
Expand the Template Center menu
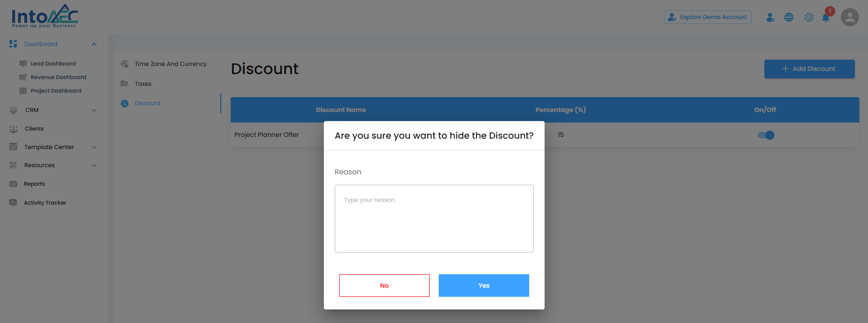point(94,147)
